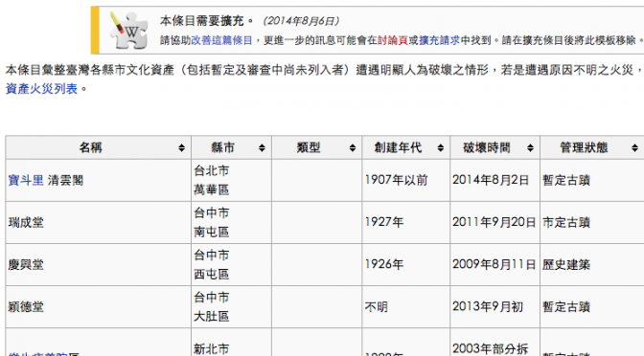Screen dimensions: 644x356
Task: Sort table by 縣市 column arrows
Action: coord(262,148)
